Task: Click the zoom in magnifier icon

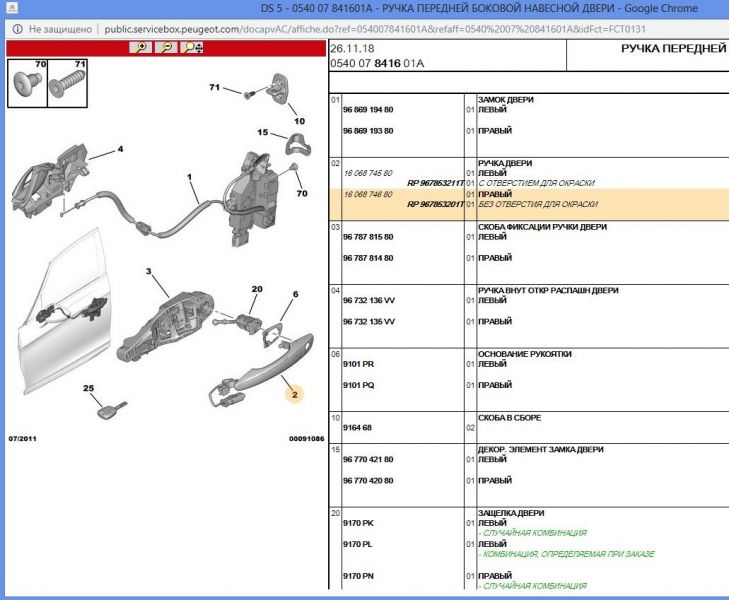Action: coord(143,48)
